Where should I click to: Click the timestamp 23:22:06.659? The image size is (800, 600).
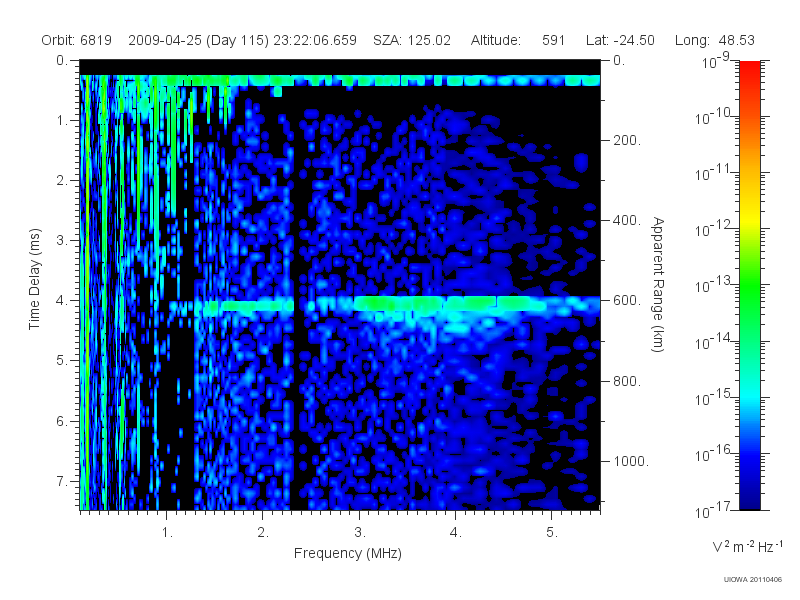315,40
